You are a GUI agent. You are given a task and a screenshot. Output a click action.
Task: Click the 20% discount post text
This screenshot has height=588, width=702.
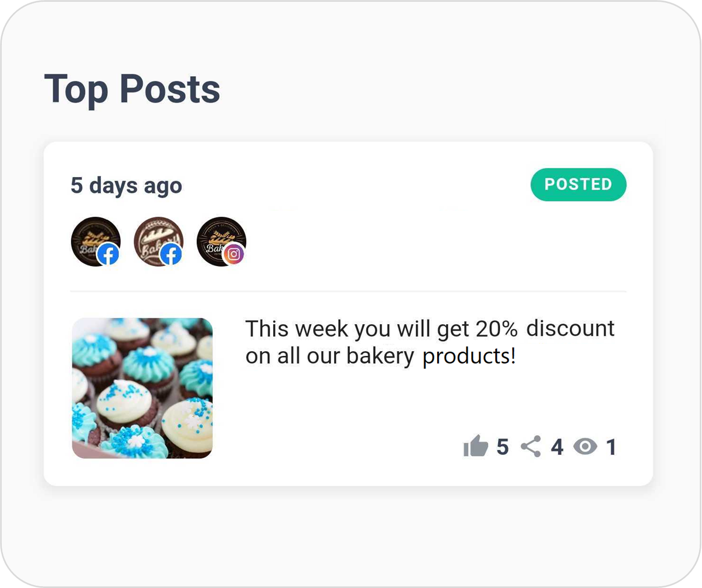[430, 342]
